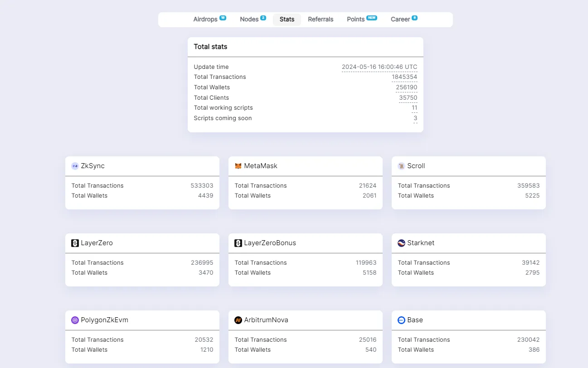Click the ZkSync logo icon
The height and width of the screenshot is (368, 588).
75,166
